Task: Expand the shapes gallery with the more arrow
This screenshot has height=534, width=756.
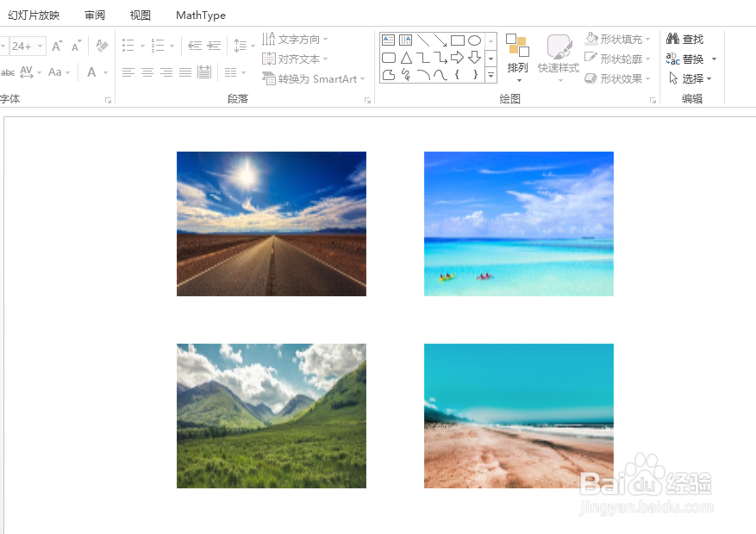Action: [491, 76]
